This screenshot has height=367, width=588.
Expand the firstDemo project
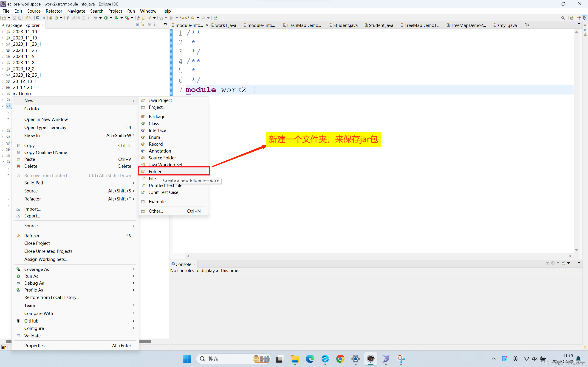pos(3,93)
